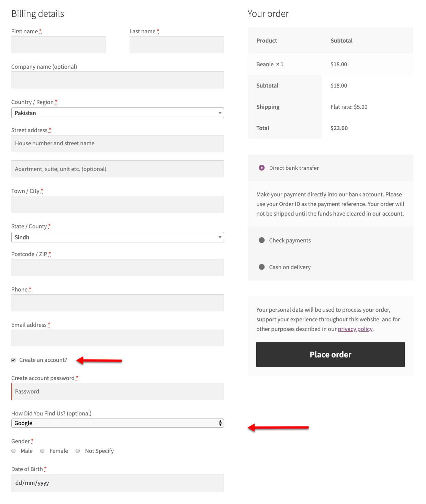Click the Date of Birth field

(117, 483)
